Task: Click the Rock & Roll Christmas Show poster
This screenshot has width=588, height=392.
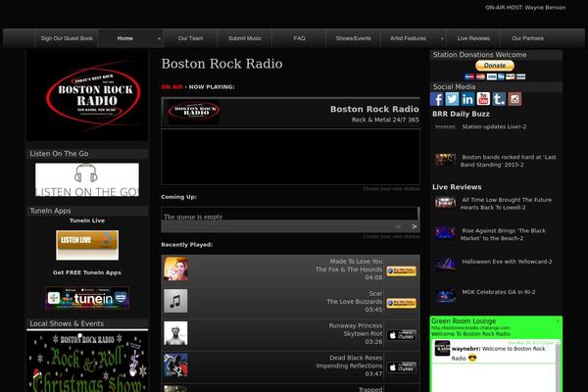Action: [x=87, y=362]
